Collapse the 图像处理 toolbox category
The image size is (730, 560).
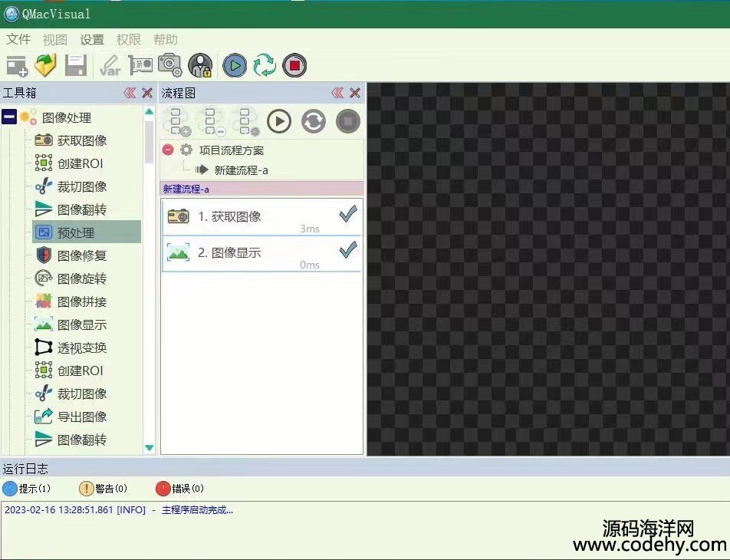tap(9, 117)
